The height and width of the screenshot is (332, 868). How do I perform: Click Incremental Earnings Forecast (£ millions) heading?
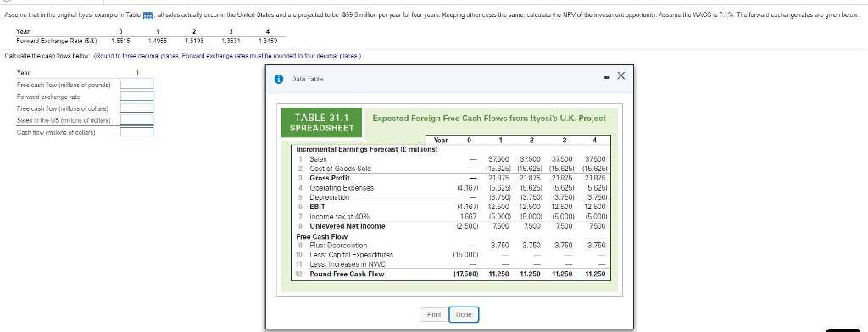(367, 149)
